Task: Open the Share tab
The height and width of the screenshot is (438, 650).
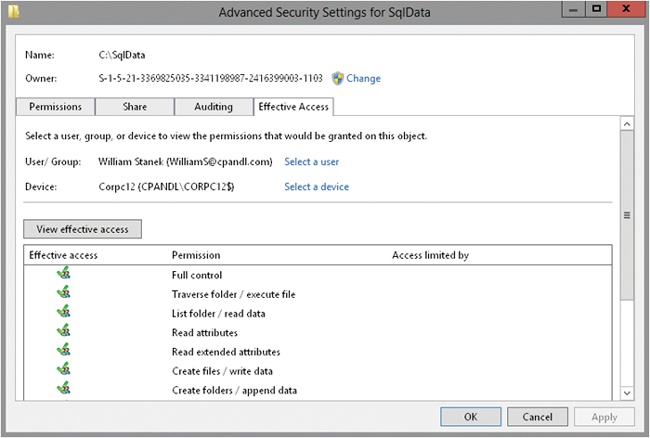Action: (135, 107)
